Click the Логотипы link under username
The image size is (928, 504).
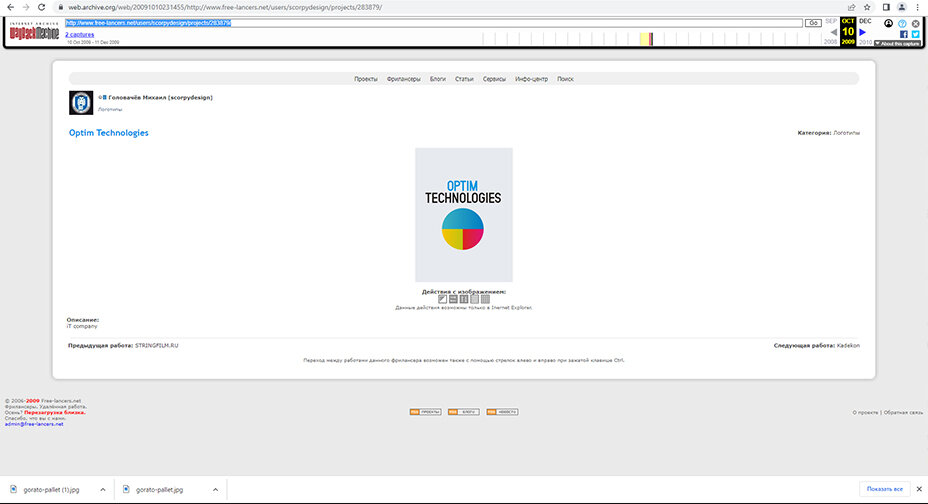pyautogui.click(x=110, y=109)
